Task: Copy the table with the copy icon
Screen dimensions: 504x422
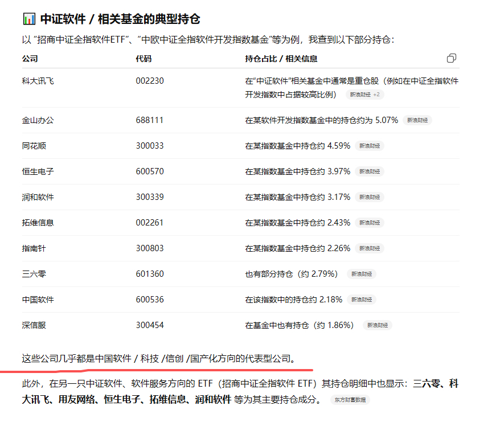Action: (451, 58)
